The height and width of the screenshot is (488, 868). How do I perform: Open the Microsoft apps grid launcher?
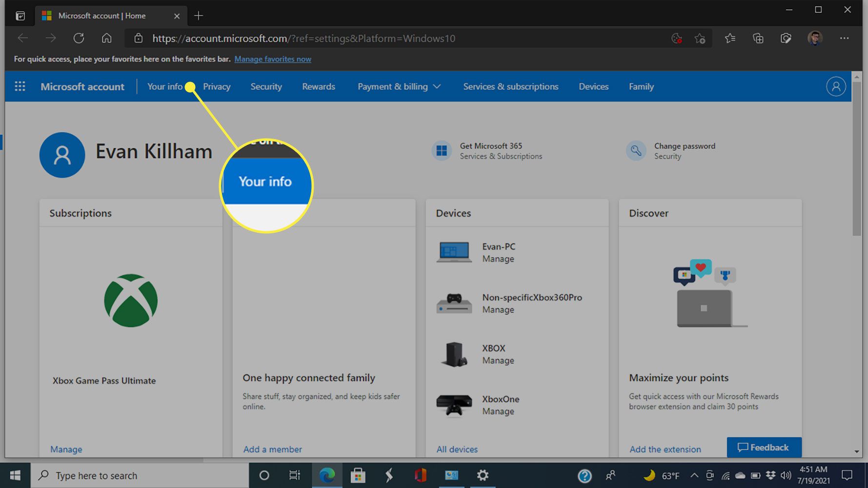pos(20,86)
